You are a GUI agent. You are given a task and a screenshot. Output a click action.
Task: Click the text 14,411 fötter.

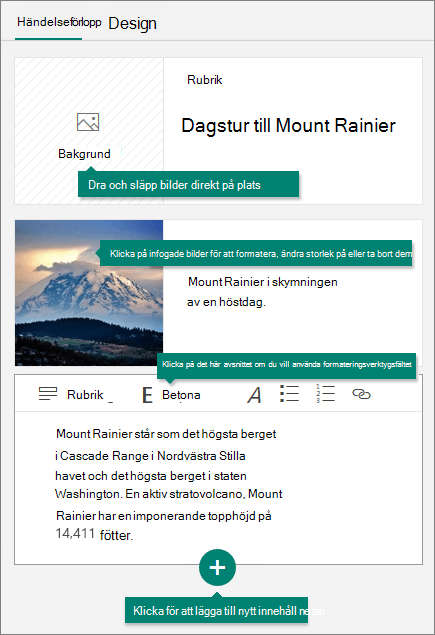[94, 534]
